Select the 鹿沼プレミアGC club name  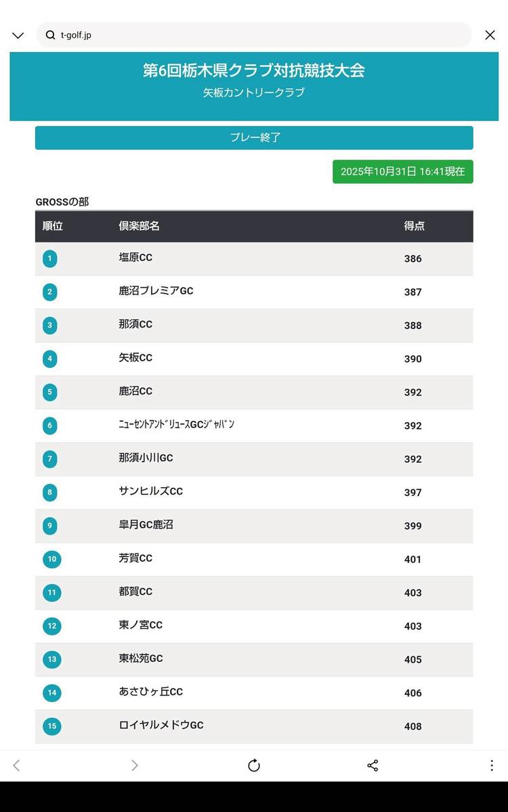(156, 291)
